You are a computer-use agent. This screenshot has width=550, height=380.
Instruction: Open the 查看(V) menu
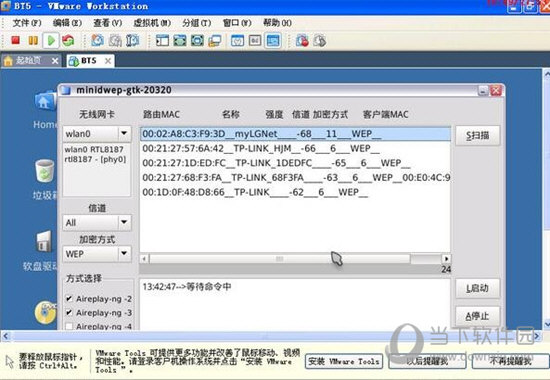pyautogui.click(x=107, y=23)
